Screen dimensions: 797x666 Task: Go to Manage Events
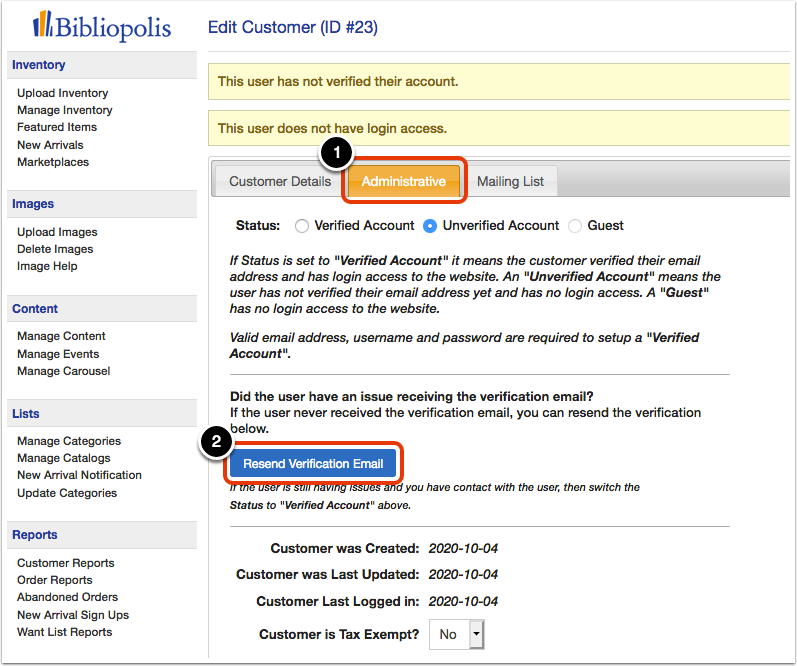(x=58, y=354)
